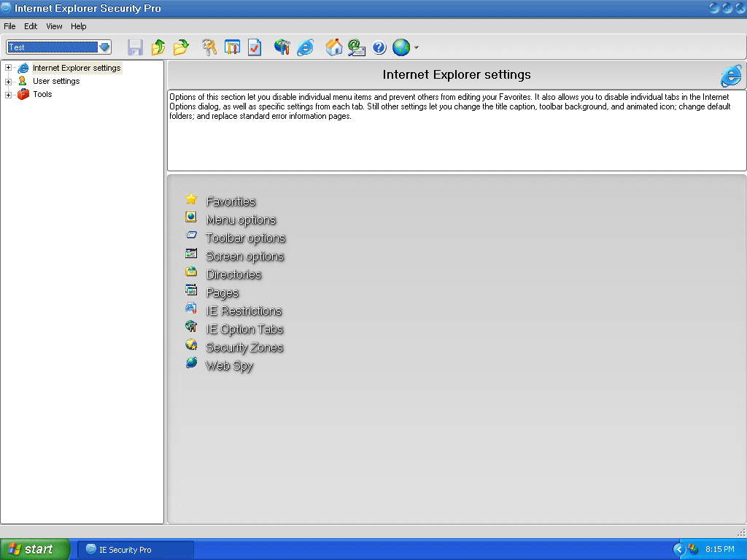Click the blue question mark help icon

[379, 47]
